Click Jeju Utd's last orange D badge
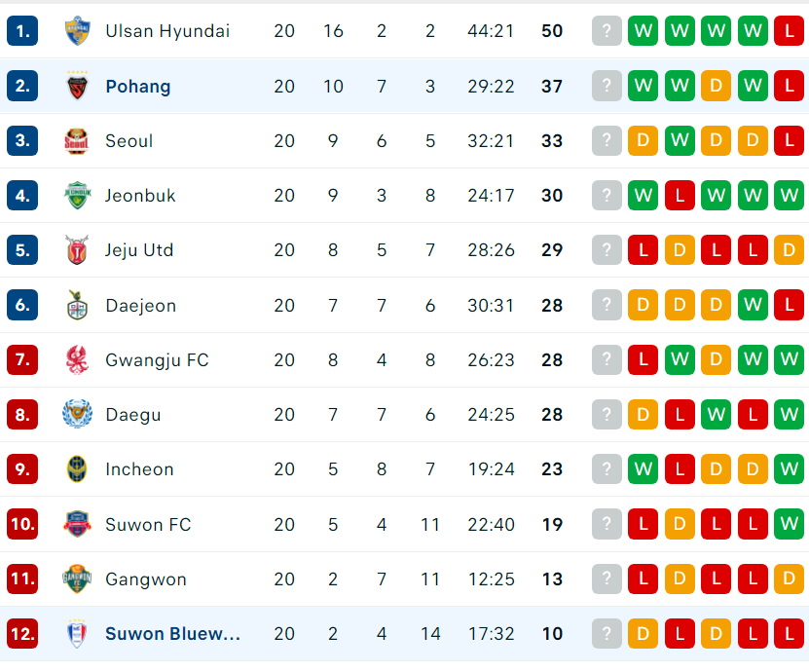 [789, 249]
